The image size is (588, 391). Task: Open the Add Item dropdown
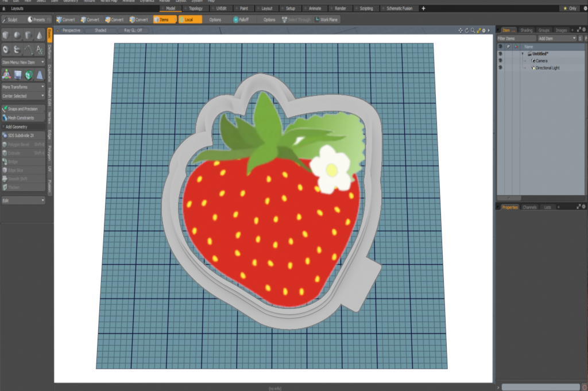(556, 38)
